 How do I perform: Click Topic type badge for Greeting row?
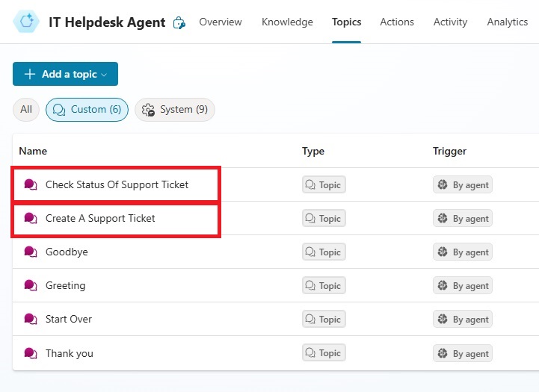click(x=324, y=285)
